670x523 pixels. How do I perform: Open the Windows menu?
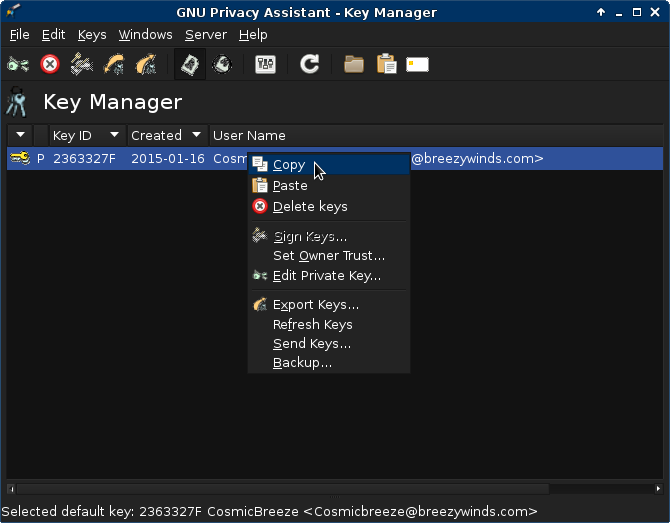click(x=145, y=35)
